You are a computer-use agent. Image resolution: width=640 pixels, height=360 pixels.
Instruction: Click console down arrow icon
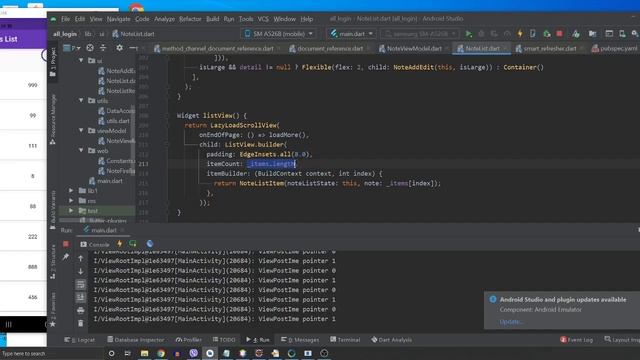pos(81,271)
